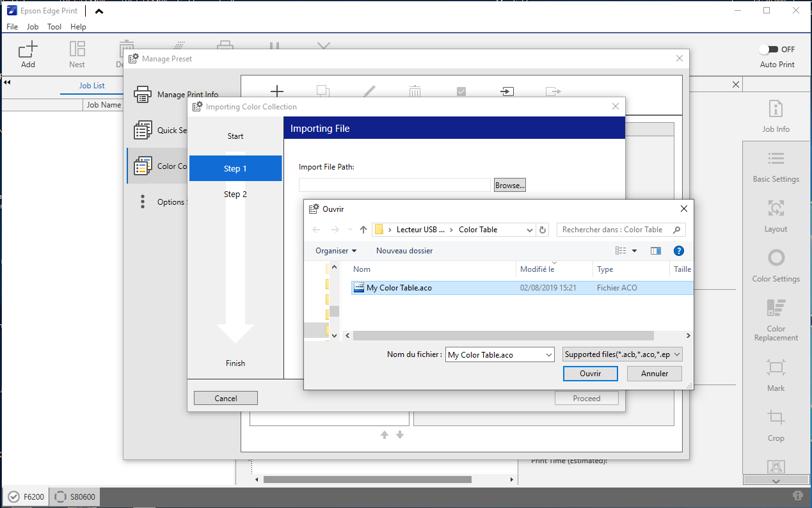Image resolution: width=812 pixels, height=508 pixels.
Task: Expand the address bar path dropdown
Action: pyautogui.click(x=530, y=230)
